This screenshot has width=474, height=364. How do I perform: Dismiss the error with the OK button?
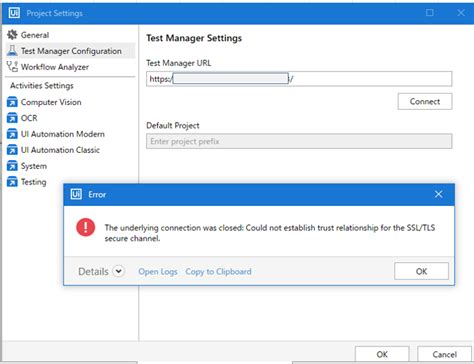(421, 271)
